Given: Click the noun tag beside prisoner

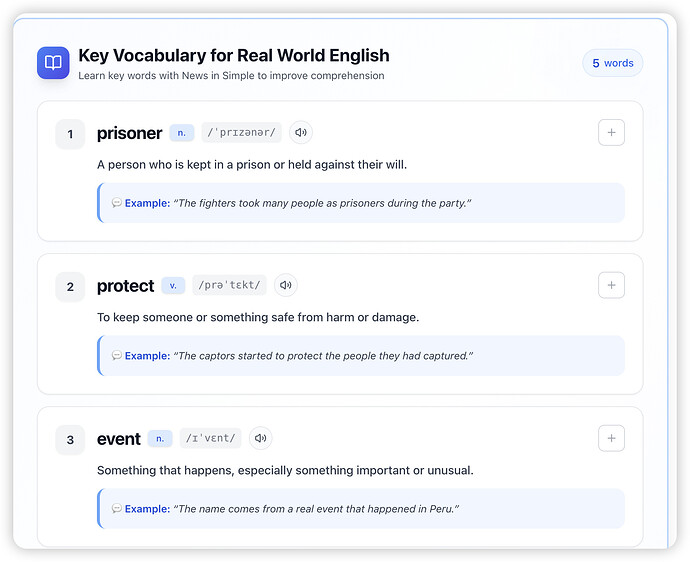Looking at the screenshot, I should pyautogui.click(x=181, y=132).
